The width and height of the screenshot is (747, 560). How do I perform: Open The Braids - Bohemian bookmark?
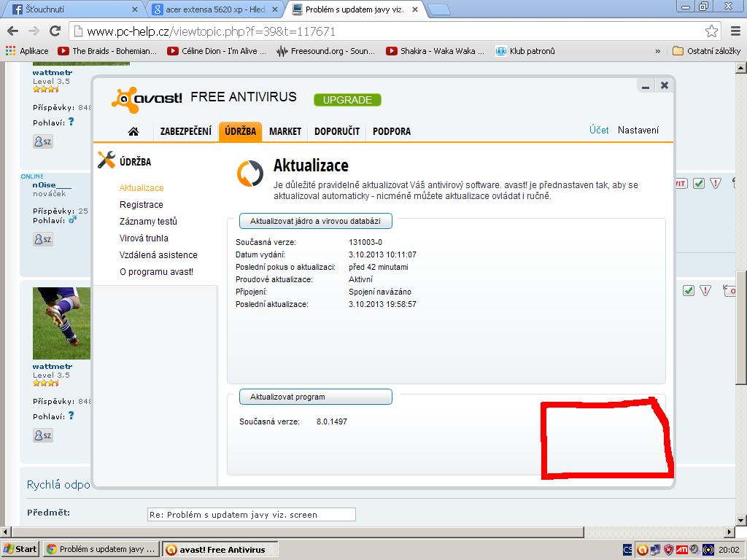pos(107,51)
